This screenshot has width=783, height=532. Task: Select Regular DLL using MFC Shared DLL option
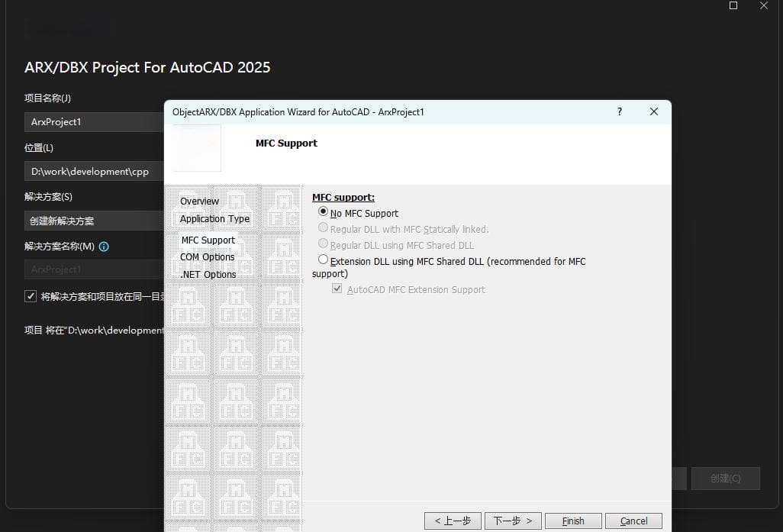click(x=323, y=243)
